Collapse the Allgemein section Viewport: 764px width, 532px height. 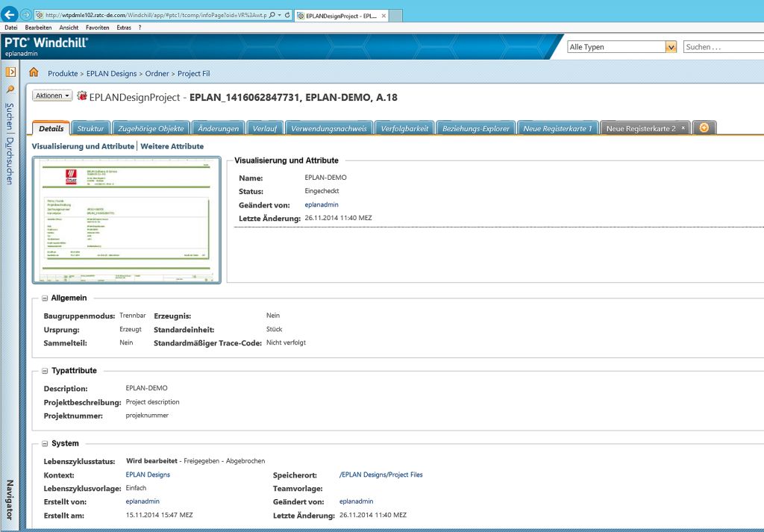[x=45, y=298]
